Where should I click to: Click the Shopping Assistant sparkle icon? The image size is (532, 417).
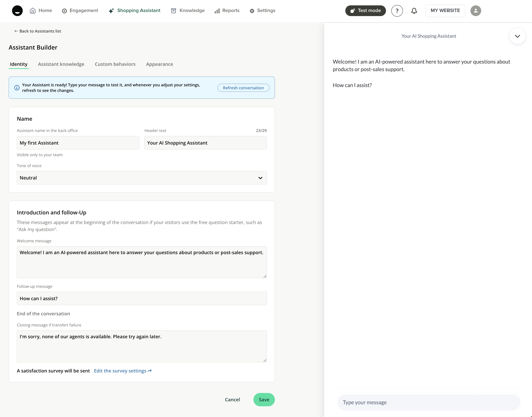click(x=111, y=11)
